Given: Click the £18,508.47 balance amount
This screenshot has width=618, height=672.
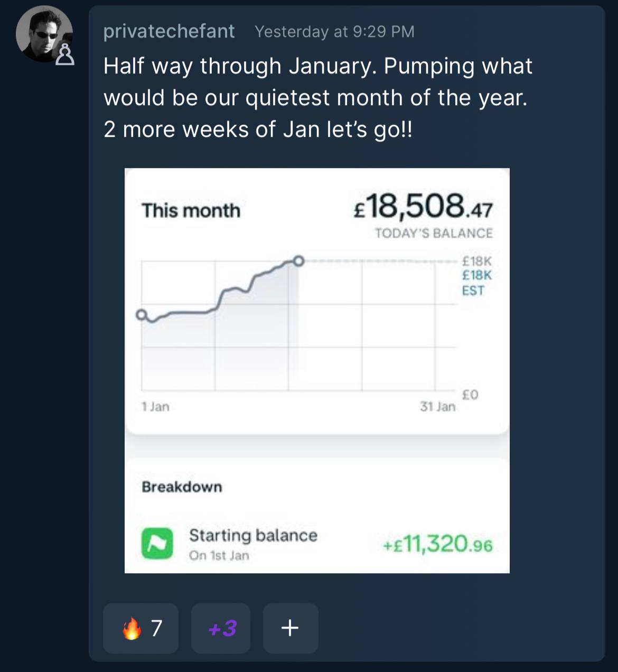Looking at the screenshot, I should point(423,207).
